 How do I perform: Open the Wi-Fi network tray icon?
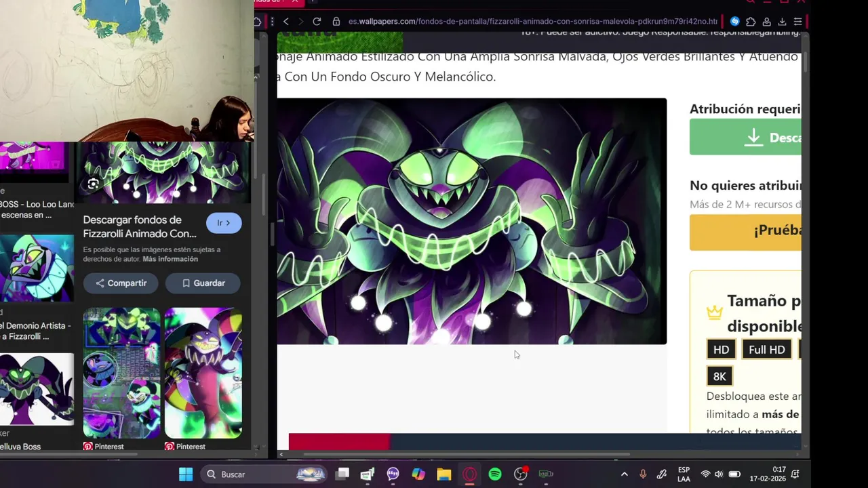[x=706, y=474]
